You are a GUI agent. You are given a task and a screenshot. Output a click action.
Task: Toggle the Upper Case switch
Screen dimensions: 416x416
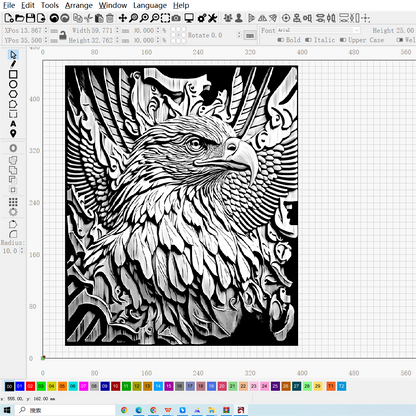343,40
